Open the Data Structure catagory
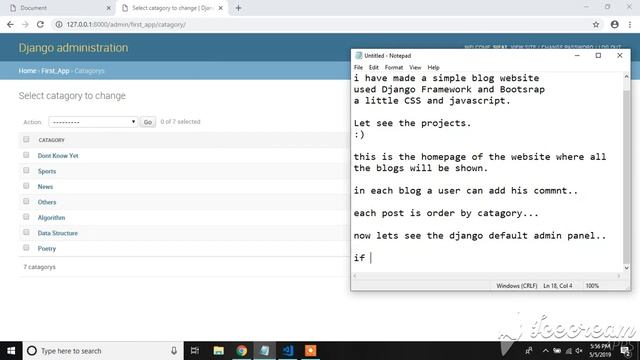 58,233
